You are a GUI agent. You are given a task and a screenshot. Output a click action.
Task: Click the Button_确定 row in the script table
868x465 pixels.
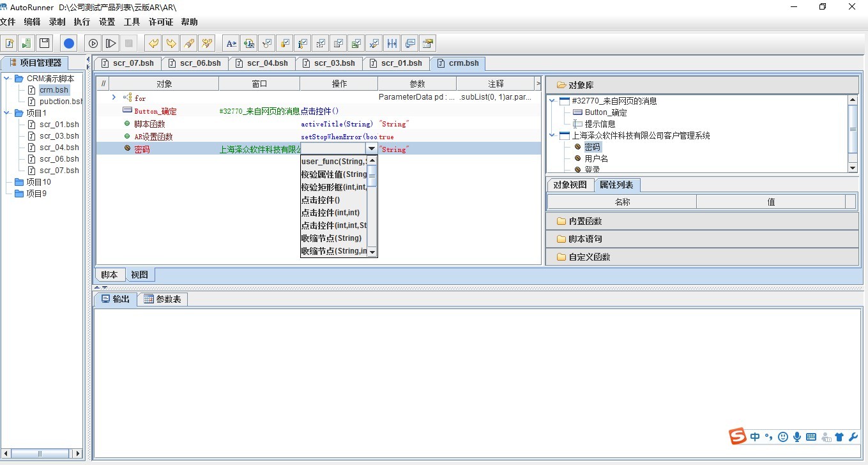[x=318, y=111]
